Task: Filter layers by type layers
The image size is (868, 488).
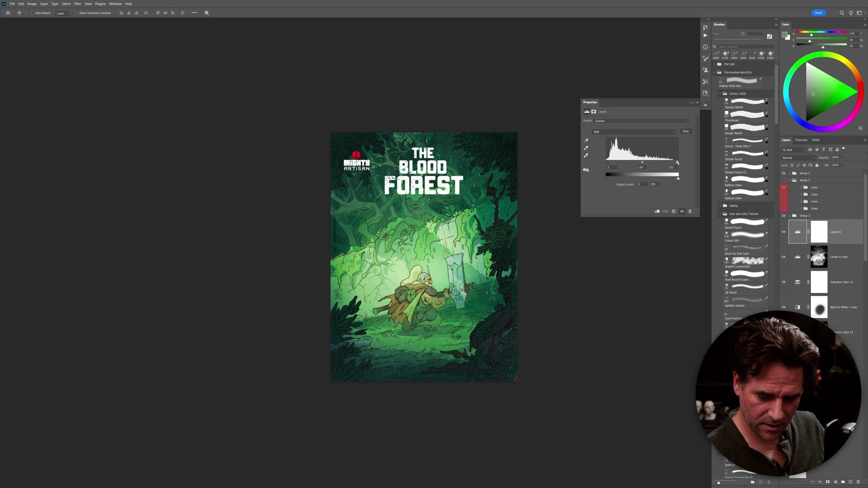Action: [x=824, y=150]
